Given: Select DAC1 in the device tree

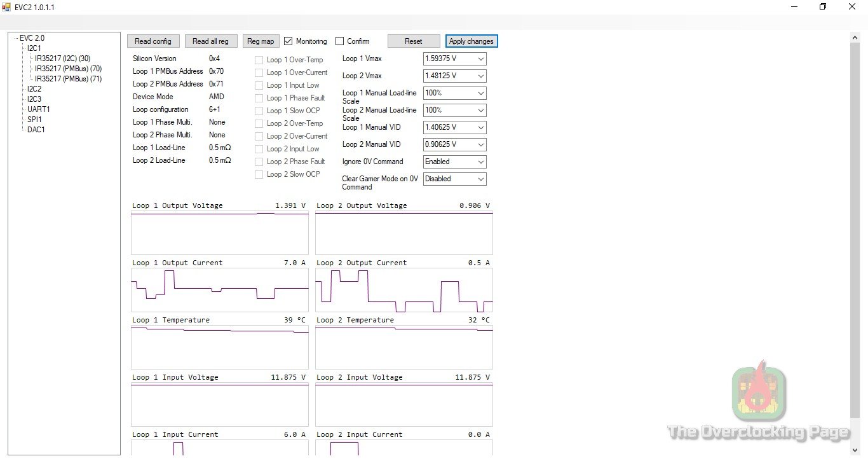Looking at the screenshot, I should (36, 130).
